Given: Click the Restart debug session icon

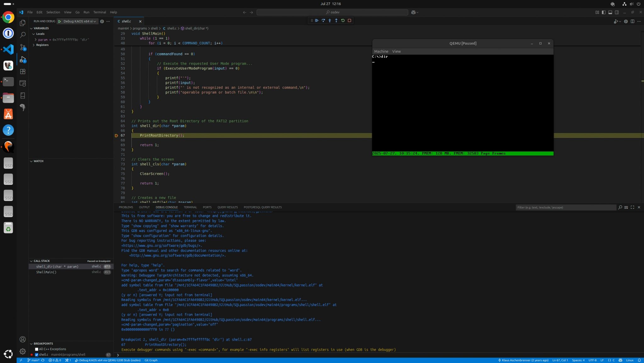Looking at the screenshot, I should click(x=343, y=20).
